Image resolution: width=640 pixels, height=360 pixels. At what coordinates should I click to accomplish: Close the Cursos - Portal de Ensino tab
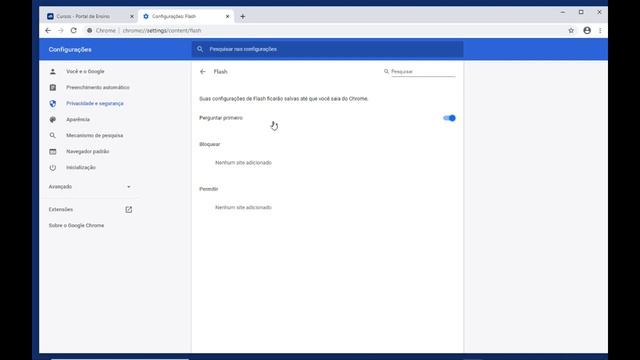(132, 17)
